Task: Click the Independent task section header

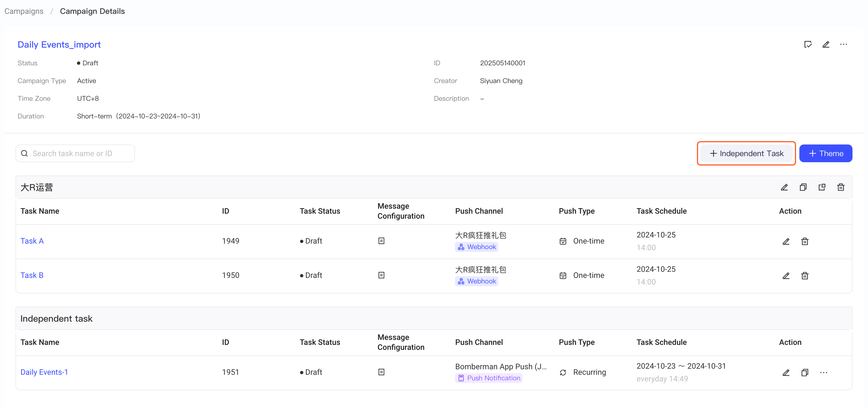Action: 56,318
